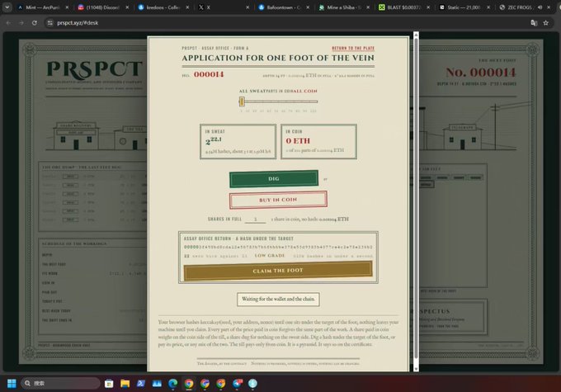
Task: Switch to the BLAST $0.0037 tab
Action: coord(403,7)
